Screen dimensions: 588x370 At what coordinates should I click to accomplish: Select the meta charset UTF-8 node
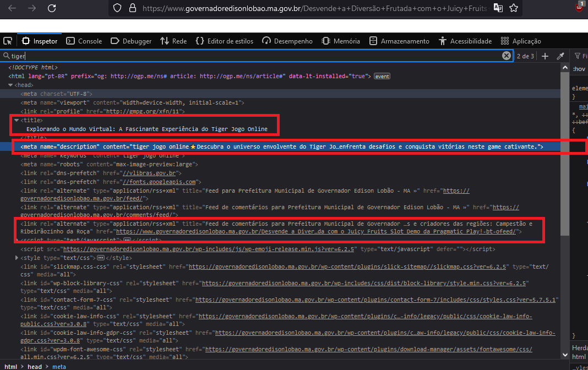[x=56, y=94]
